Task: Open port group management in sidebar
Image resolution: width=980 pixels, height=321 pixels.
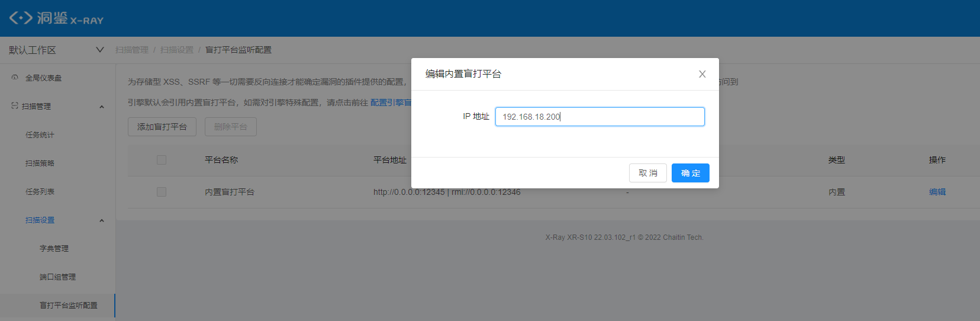Action: (57, 277)
